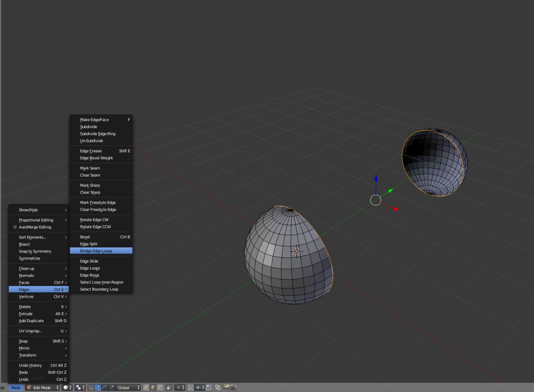Select the rotate manipulator arc icon
This screenshot has width=534, height=392.
pyautogui.click(x=105, y=388)
